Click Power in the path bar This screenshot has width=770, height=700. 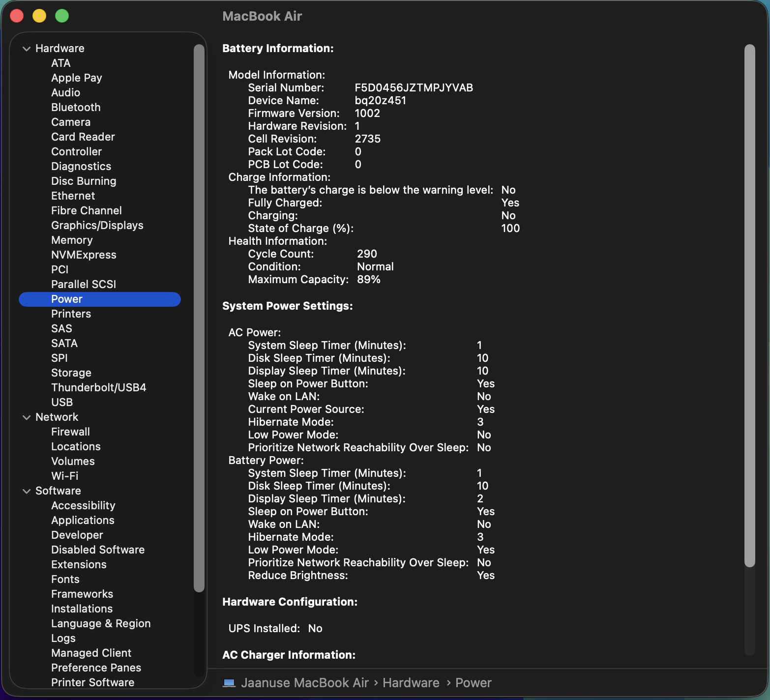point(474,683)
